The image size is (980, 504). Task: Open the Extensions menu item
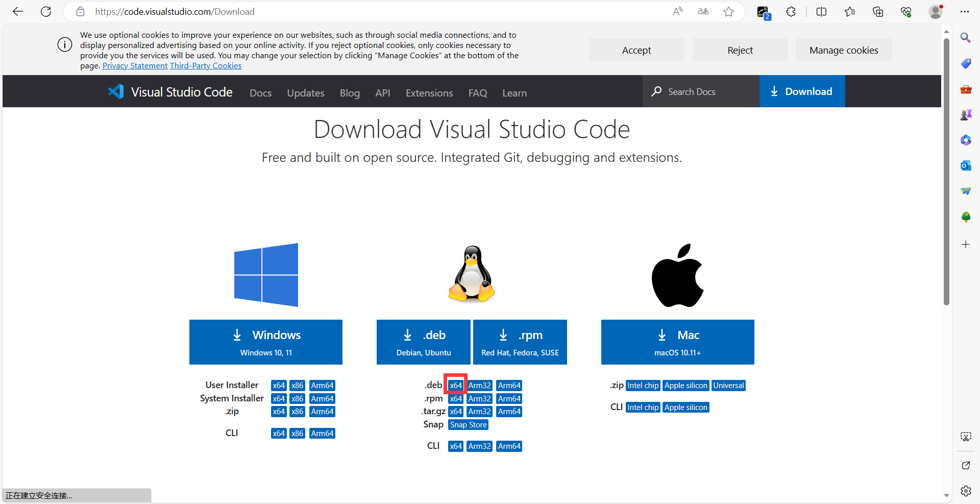429,93
